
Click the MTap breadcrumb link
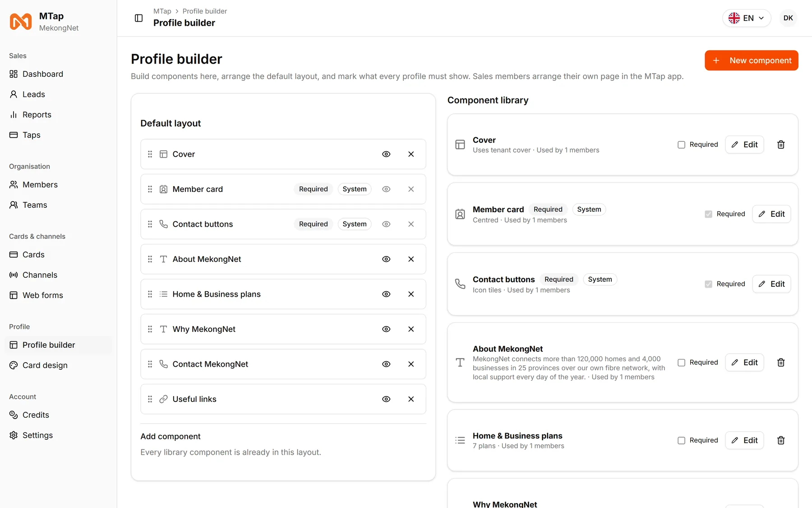[x=162, y=11]
